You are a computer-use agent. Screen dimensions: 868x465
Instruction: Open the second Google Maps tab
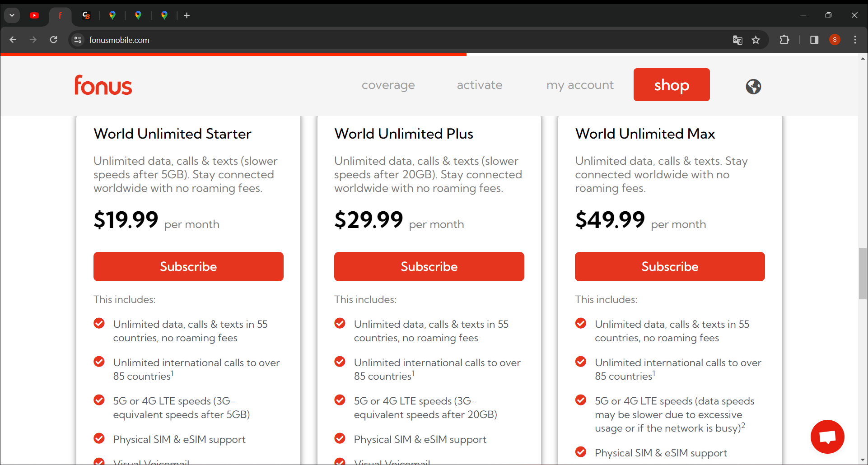[138, 15]
